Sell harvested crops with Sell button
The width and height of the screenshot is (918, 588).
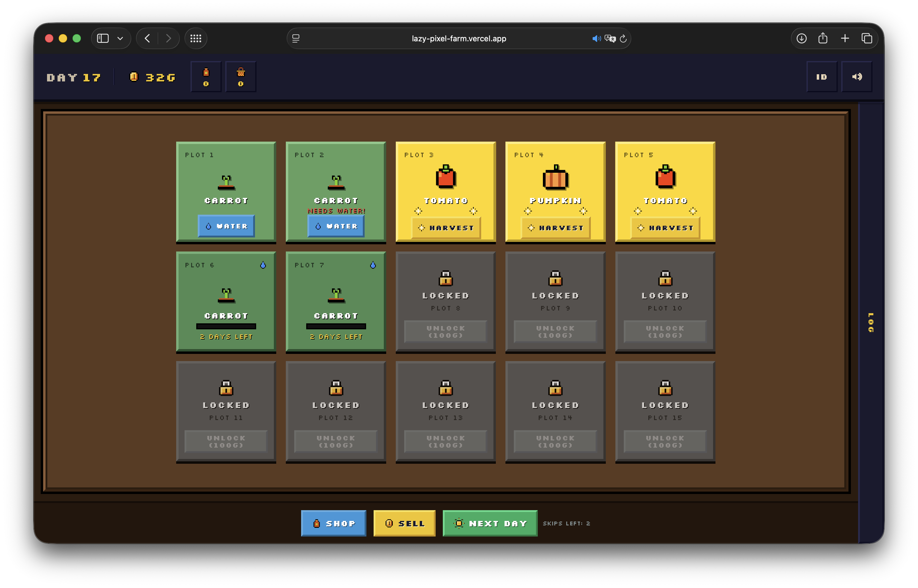[404, 523]
